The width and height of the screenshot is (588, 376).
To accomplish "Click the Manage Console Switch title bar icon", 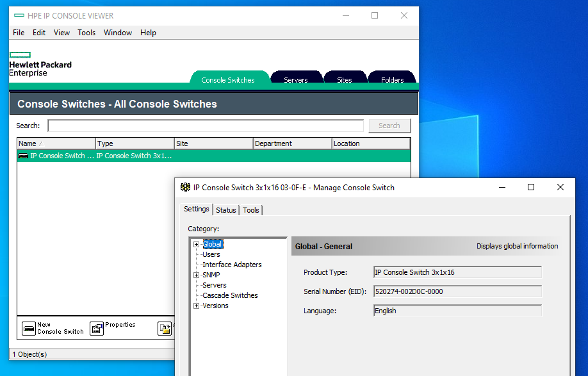I will (x=185, y=187).
